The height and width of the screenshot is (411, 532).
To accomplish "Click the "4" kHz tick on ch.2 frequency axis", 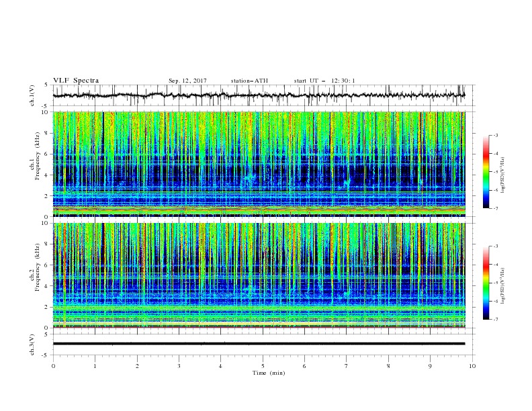I will pyautogui.click(x=48, y=286).
